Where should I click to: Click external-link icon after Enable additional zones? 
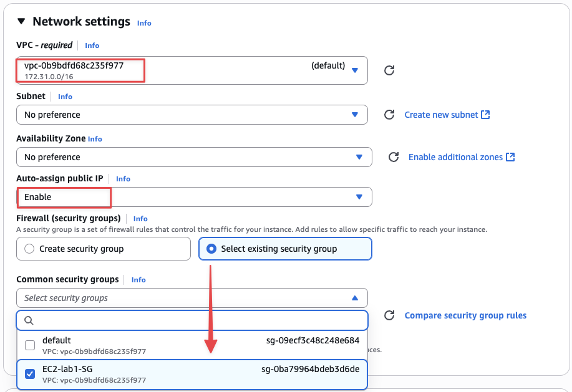coord(510,157)
